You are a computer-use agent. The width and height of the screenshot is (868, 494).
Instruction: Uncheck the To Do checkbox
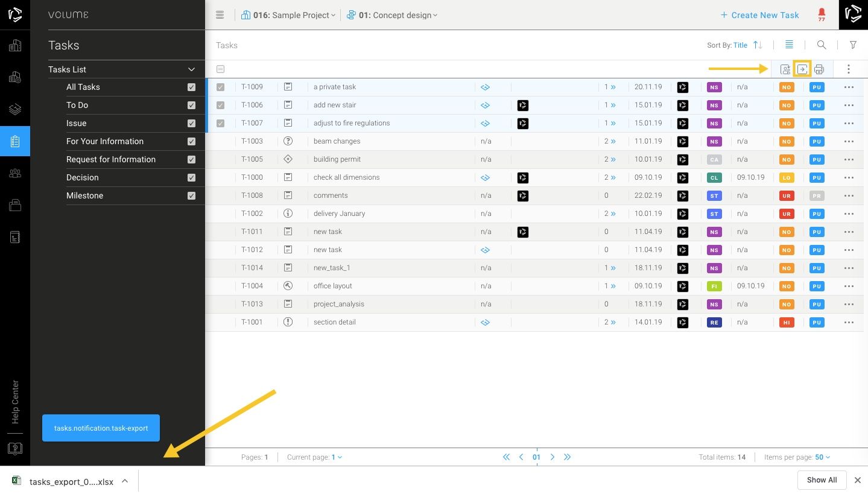pyautogui.click(x=191, y=105)
